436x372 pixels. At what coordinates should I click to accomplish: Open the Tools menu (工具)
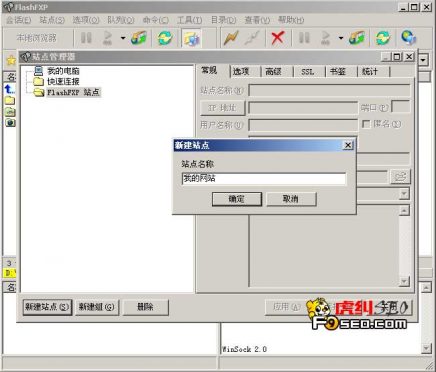pyautogui.click(x=189, y=20)
